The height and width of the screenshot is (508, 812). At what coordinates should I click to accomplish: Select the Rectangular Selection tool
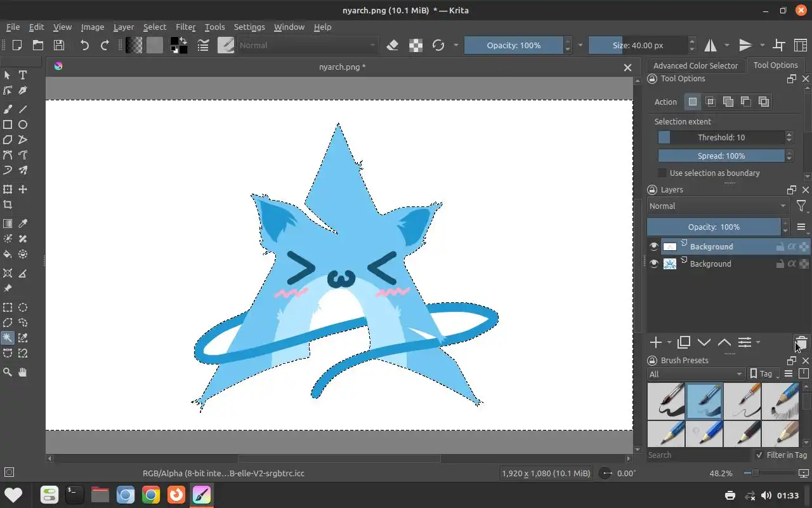[x=8, y=307]
